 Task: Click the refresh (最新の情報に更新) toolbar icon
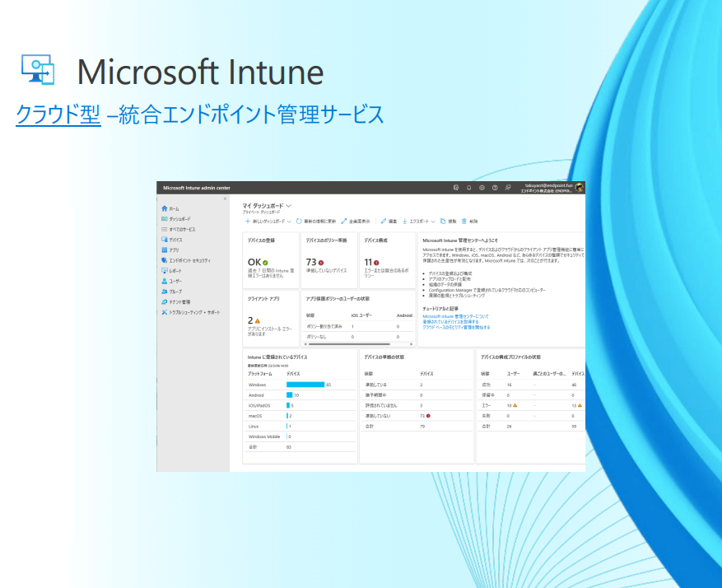299,222
